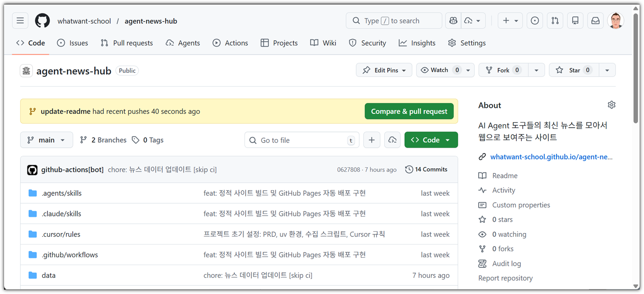Switch to the Projects tab

click(x=279, y=43)
